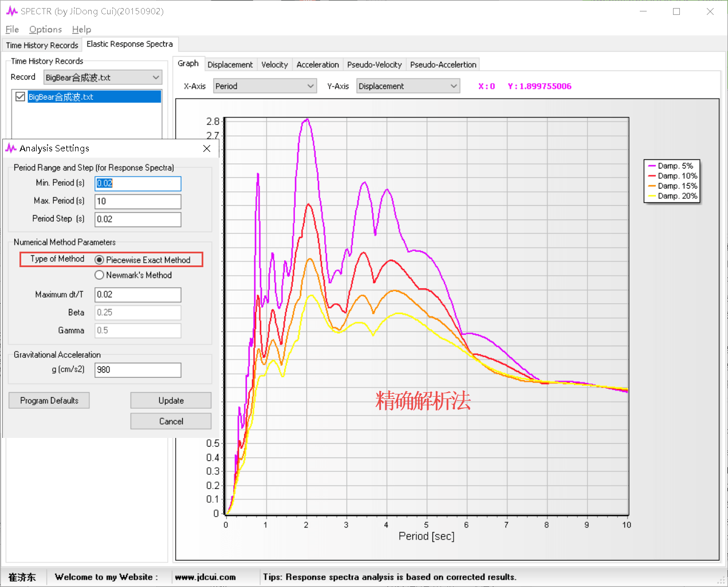Viewport: 728px width, 587px height.
Task: Click the 'Welcome to my Website :' status text
Action: [x=107, y=577]
